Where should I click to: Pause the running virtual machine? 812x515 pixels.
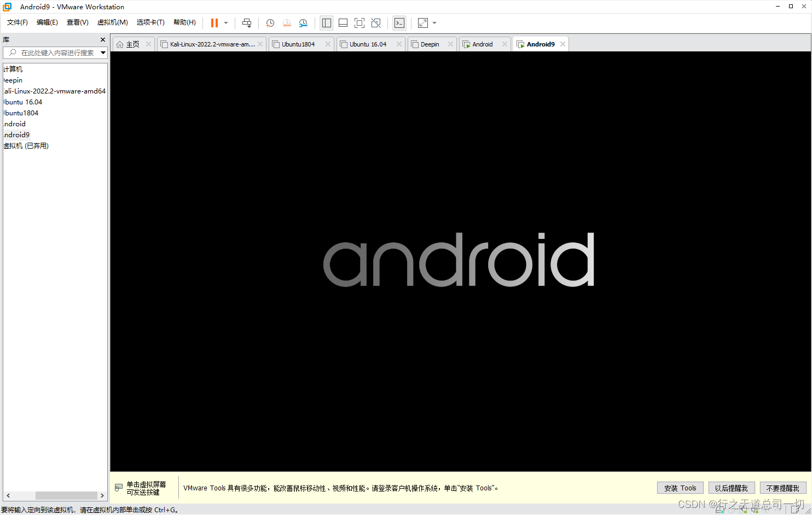coord(214,23)
